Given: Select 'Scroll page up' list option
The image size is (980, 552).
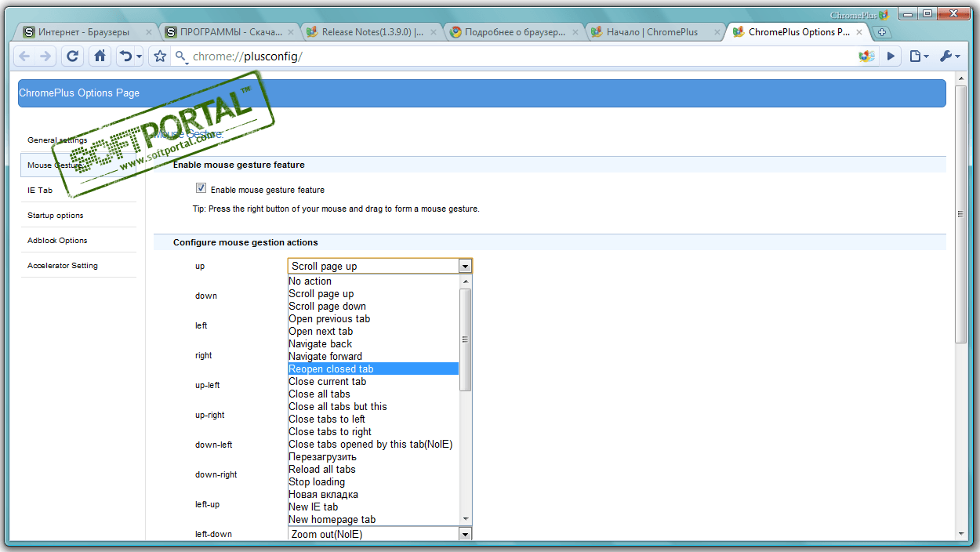Looking at the screenshot, I should (373, 293).
